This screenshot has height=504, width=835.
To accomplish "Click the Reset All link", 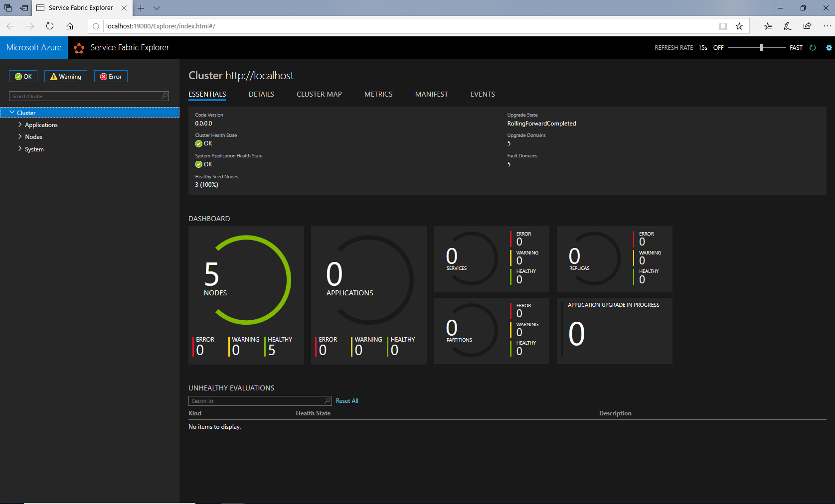I will tap(347, 401).
